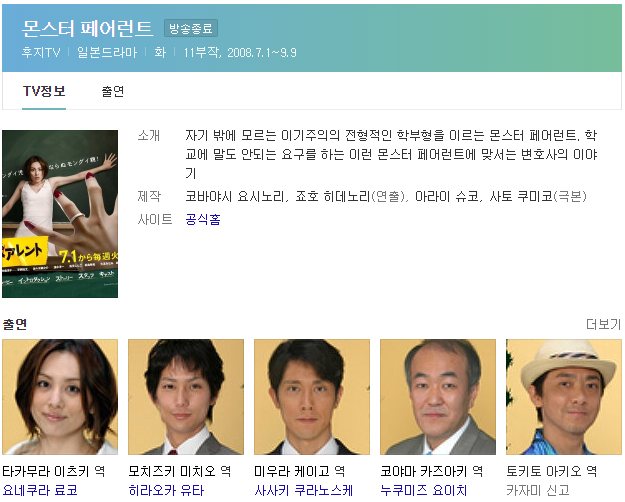Click the 방송종료 status badge

pos(191,28)
